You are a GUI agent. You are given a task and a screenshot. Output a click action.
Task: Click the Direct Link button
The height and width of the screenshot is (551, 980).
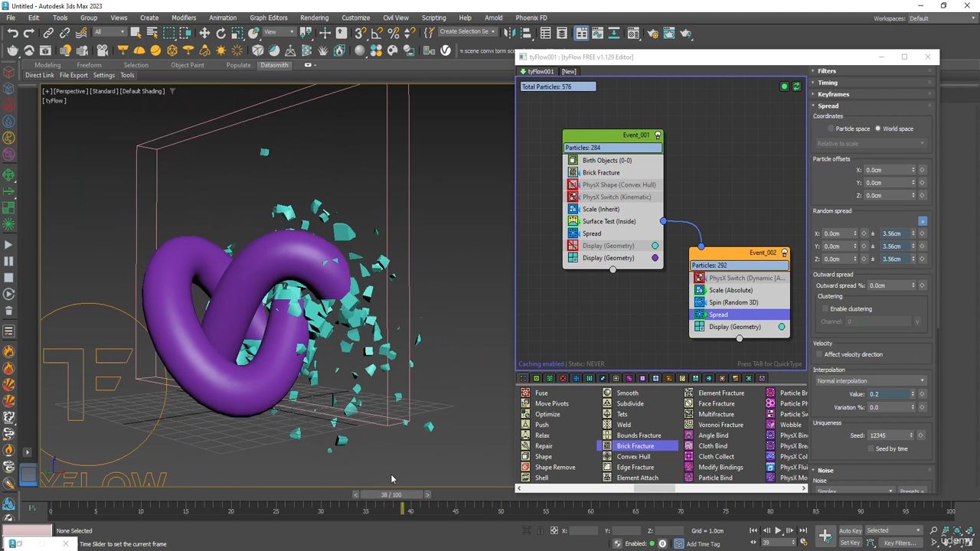(40, 75)
